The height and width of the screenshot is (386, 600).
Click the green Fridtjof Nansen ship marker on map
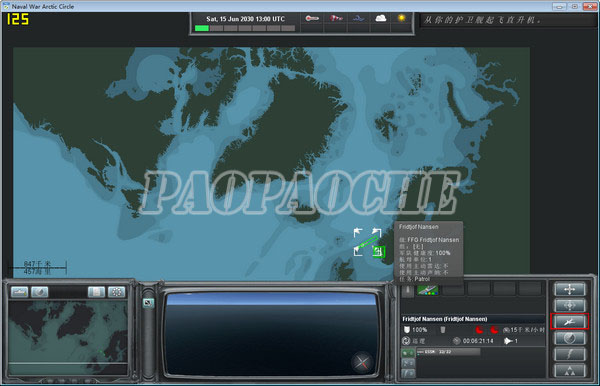[x=378, y=252]
